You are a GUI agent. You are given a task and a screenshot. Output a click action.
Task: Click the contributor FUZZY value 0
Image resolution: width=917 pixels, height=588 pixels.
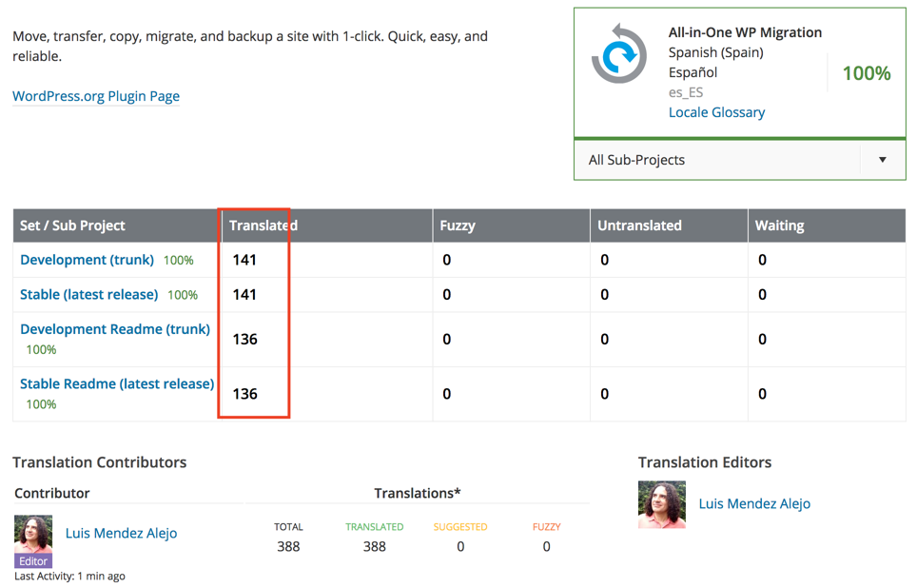[x=546, y=546]
